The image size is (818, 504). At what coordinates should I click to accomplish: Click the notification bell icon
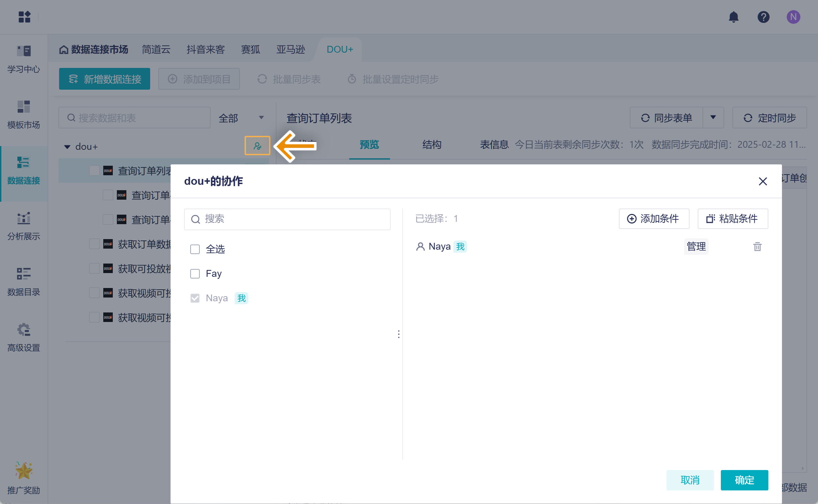tap(734, 17)
